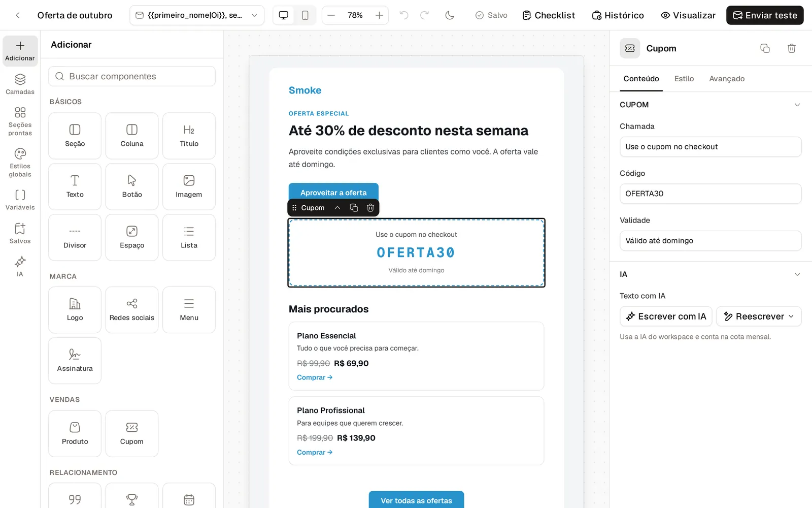Edit the Código field containing OFERTA30
The image size is (812, 508).
coord(710,194)
